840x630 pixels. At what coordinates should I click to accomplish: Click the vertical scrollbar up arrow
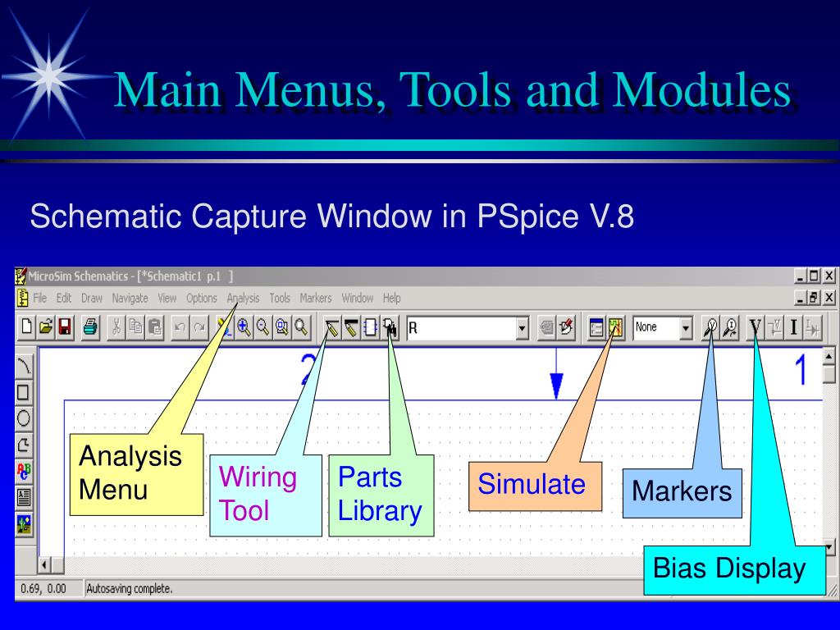(x=829, y=356)
